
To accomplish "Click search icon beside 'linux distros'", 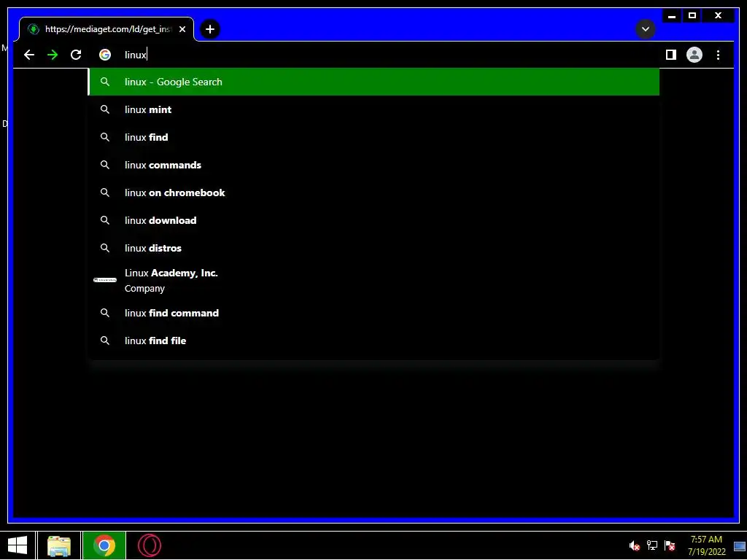I will tap(105, 248).
